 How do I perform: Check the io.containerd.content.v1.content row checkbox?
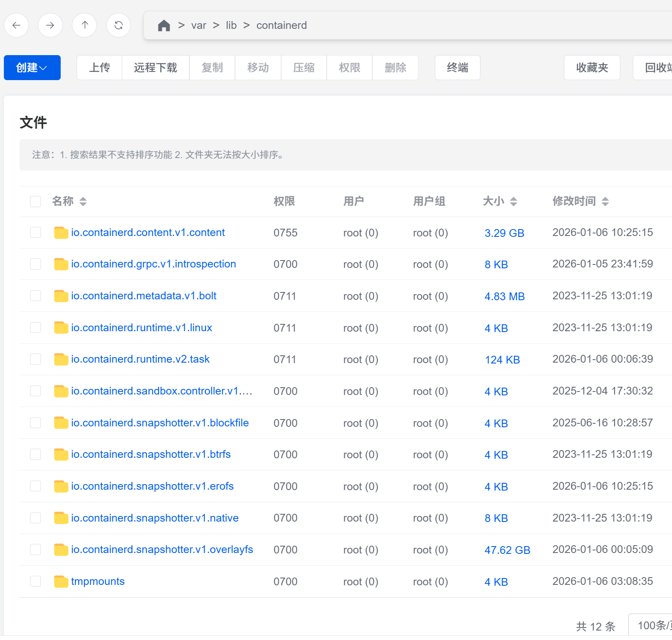(x=36, y=233)
